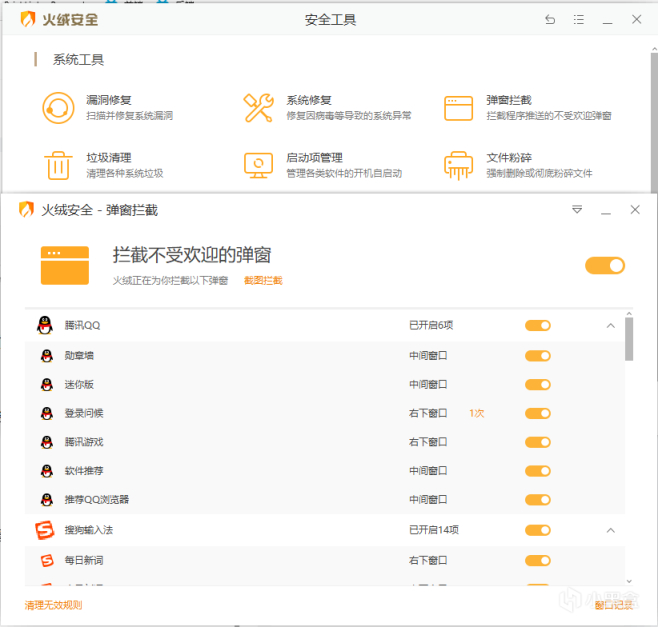Open the 漏洞修复 vulnerability repair tool icon

click(x=58, y=108)
